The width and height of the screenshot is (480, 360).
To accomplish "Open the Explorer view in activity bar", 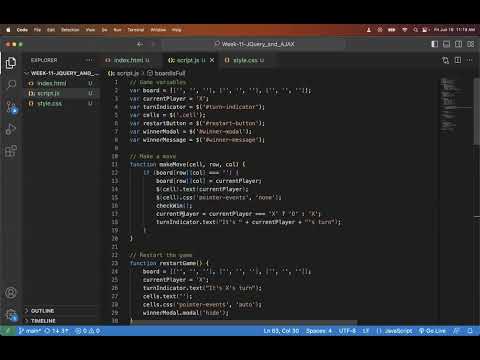I will 11,63.
